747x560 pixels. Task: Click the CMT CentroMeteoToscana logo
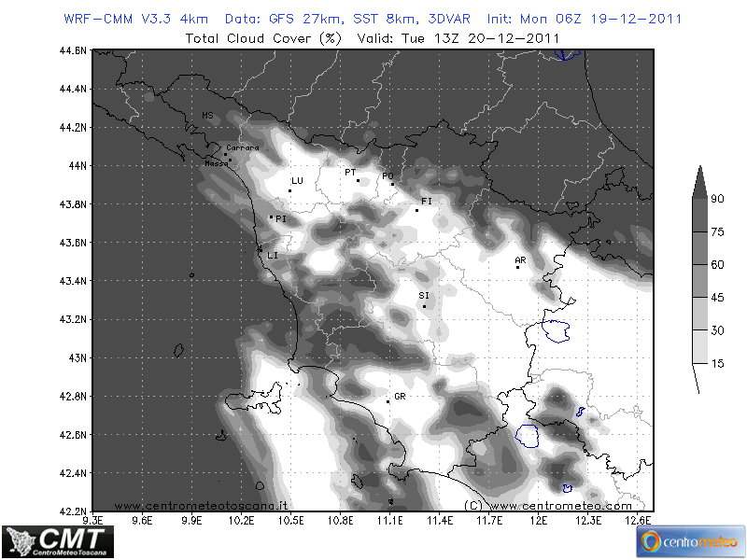click(58, 541)
